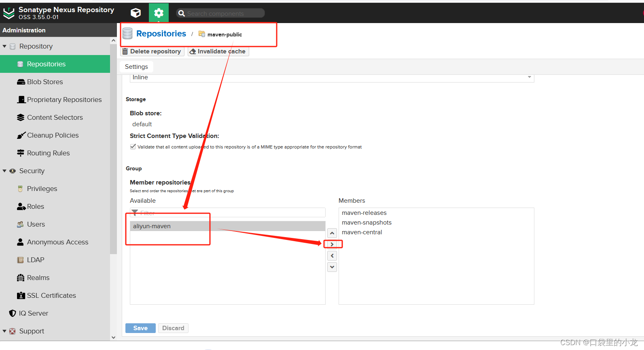Open LDAP in sidebar
644x350 pixels.
(x=55, y=260)
